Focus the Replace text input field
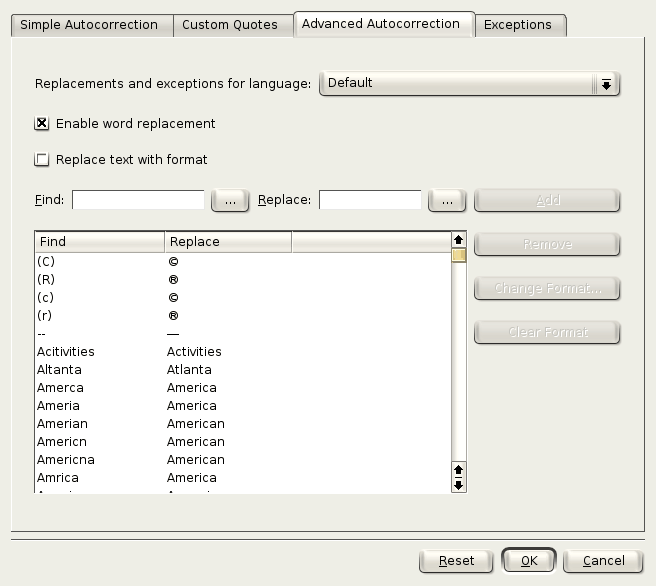Image resolution: width=656 pixels, height=586 pixels. tap(370, 200)
